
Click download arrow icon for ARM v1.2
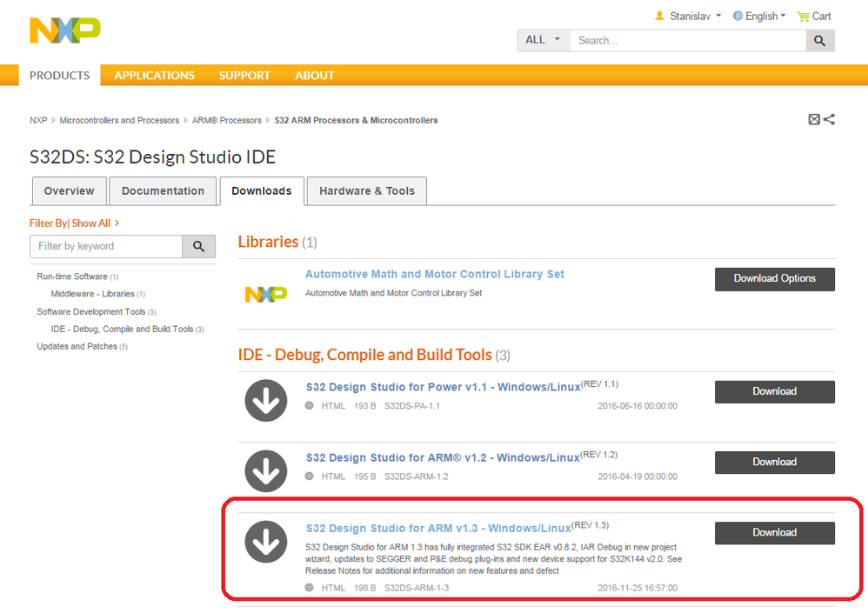(x=266, y=471)
